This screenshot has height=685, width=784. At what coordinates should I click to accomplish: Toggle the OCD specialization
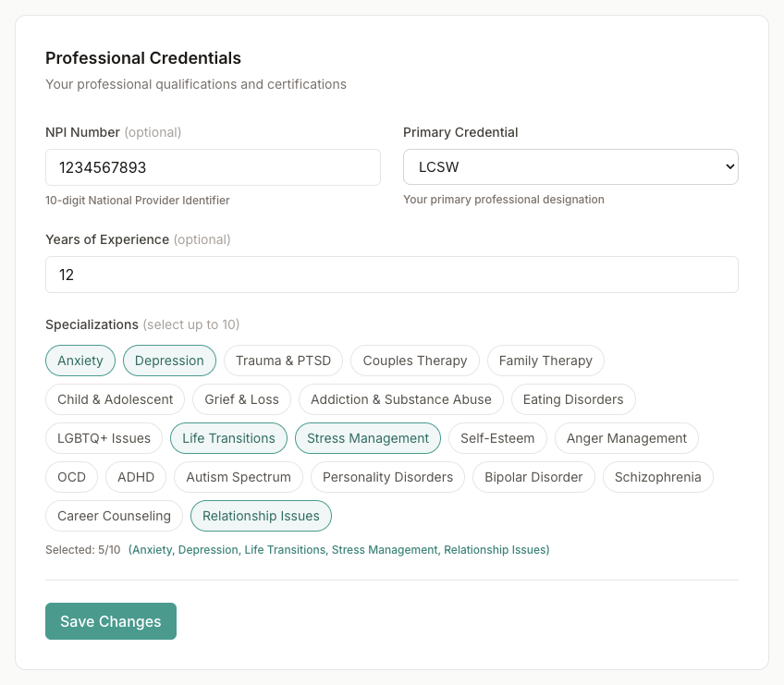point(71,477)
